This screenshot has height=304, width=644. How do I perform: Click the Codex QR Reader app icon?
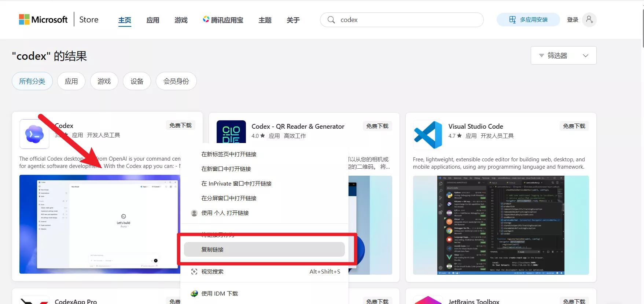pyautogui.click(x=231, y=132)
